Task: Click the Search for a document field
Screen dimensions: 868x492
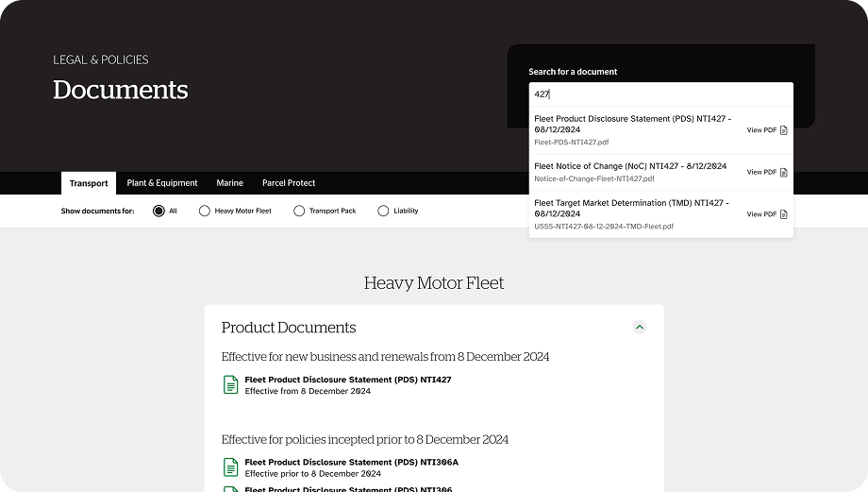Action: (x=660, y=94)
